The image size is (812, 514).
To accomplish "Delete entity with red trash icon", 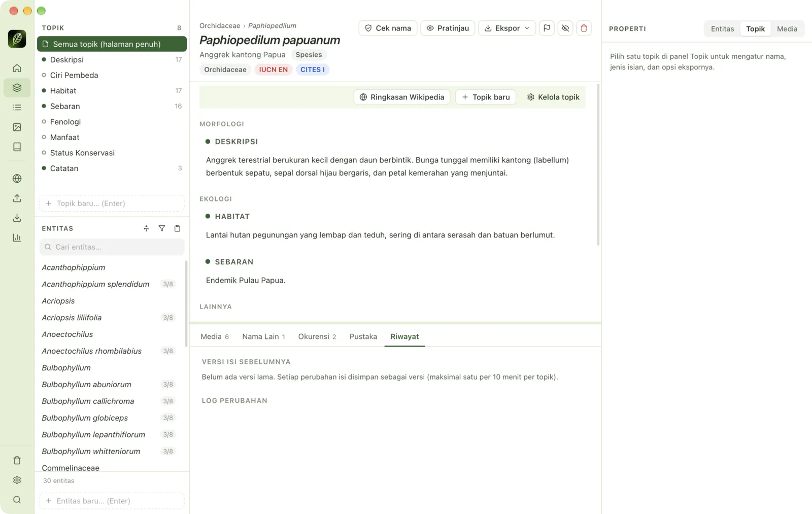I will point(584,28).
